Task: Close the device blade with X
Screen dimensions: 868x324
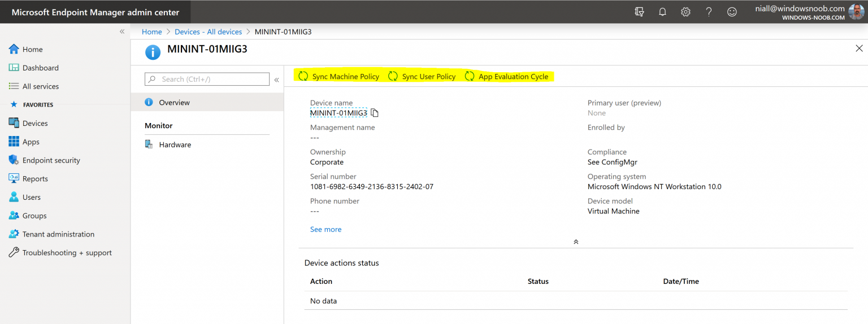Action: click(859, 49)
